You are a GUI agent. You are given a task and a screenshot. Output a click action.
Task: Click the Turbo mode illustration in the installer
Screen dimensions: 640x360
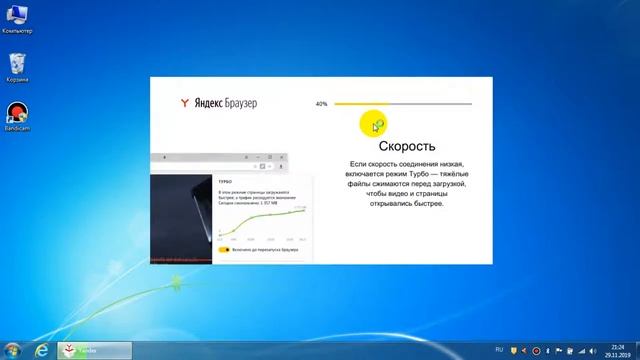(231, 208)
